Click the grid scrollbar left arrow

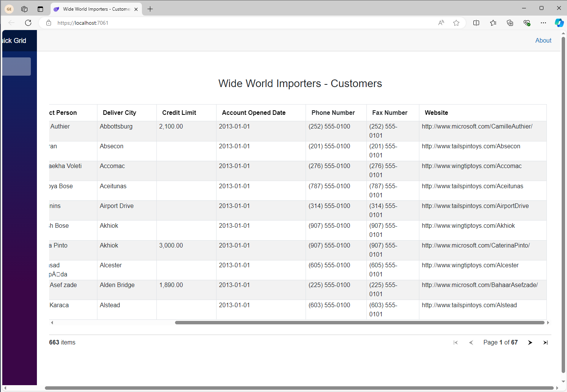point(52,322)
